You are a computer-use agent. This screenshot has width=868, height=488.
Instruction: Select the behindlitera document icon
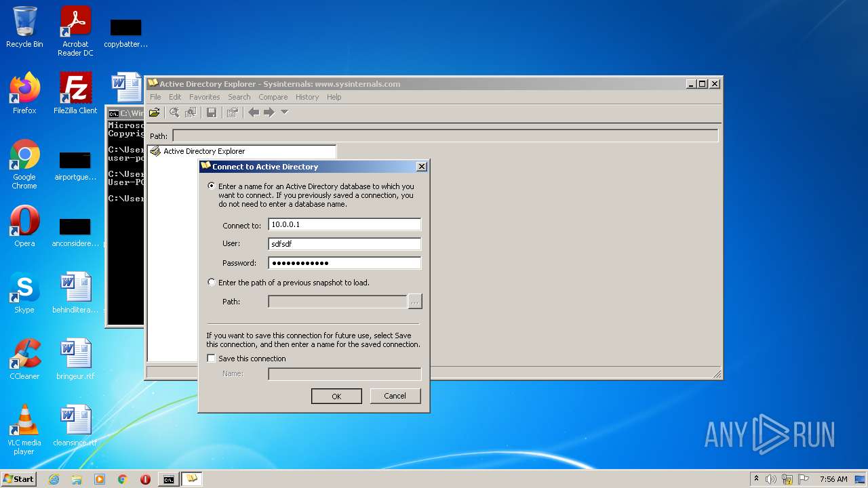click(75, 293)
